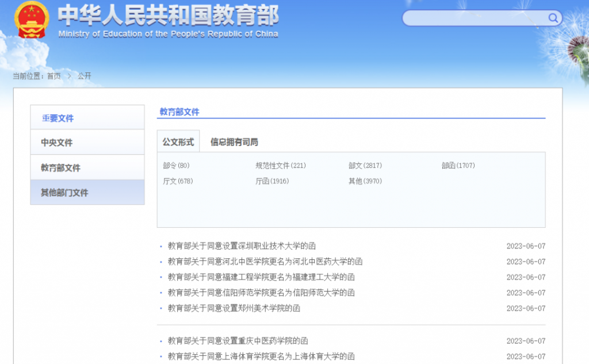
Task: Open 重庆中医药学院 document link
Action: point(238,340)
